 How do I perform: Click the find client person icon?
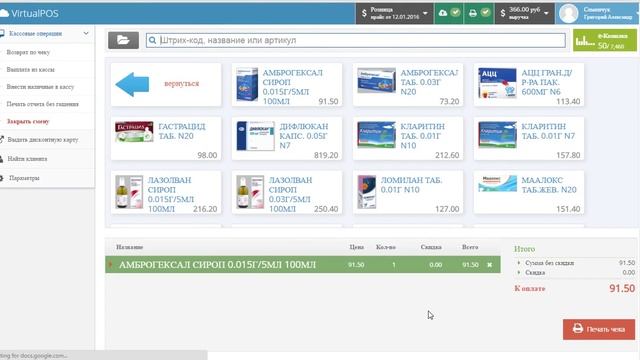click(2, 159)
